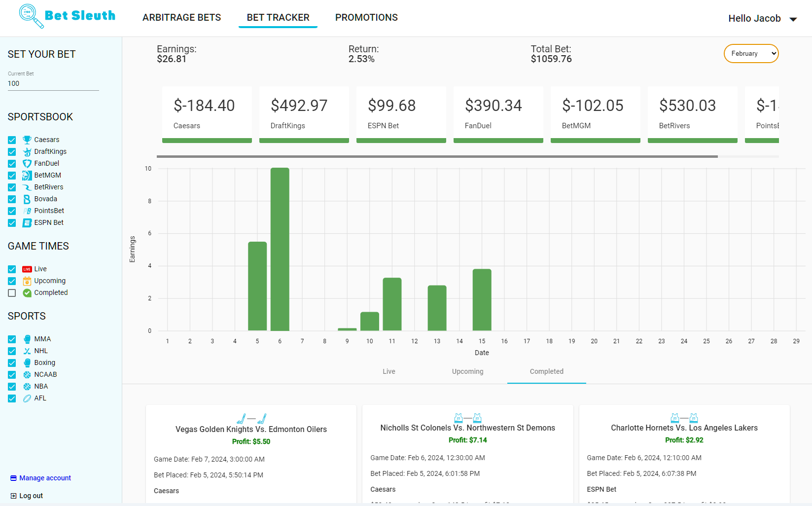Click the Current Bet input field
Viewport: 812px width, 506px height.
point(53,83)
